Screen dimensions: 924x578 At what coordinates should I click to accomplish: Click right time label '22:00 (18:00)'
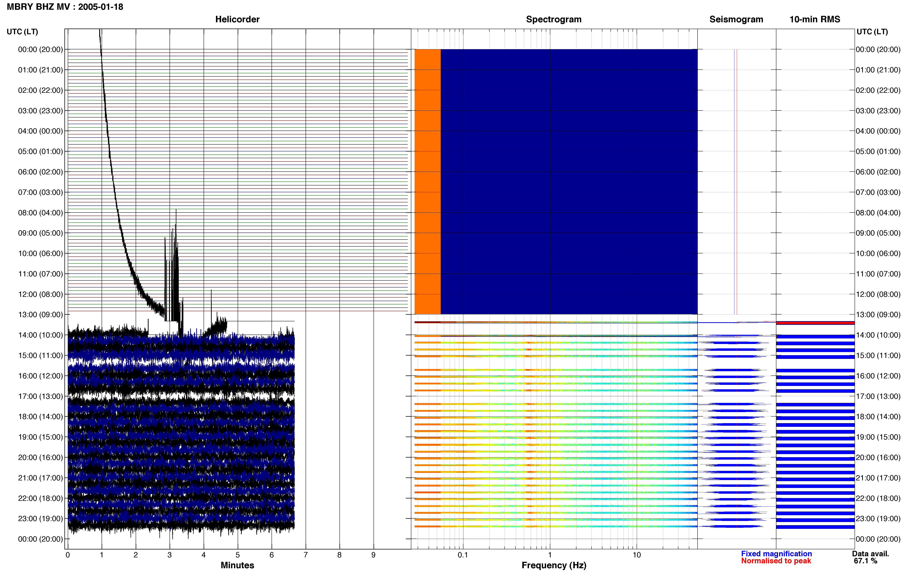tap(878, 498)
